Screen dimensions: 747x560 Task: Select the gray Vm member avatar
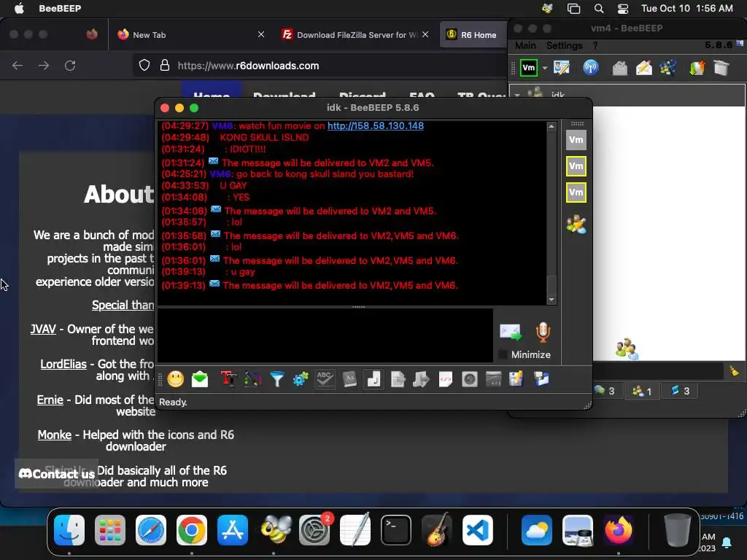point(576,140)
